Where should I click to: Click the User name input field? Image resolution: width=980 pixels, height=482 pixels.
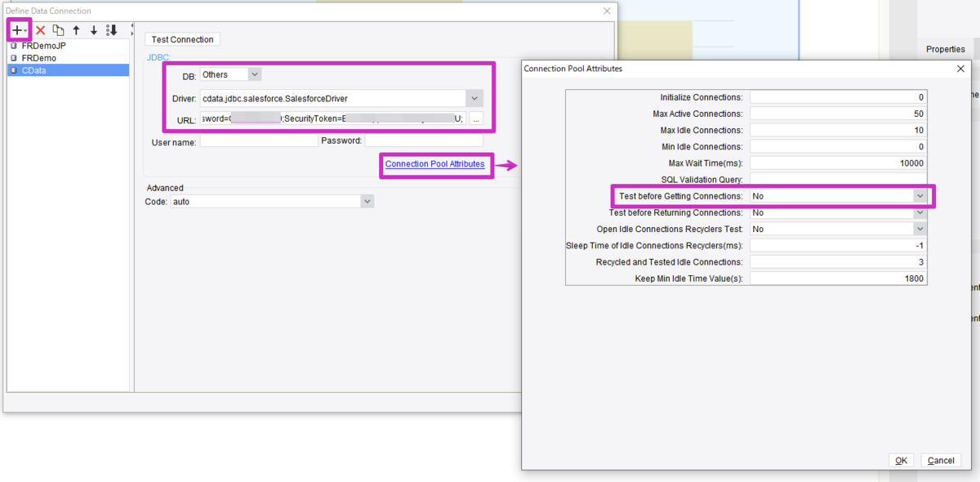tap(259, 141)
